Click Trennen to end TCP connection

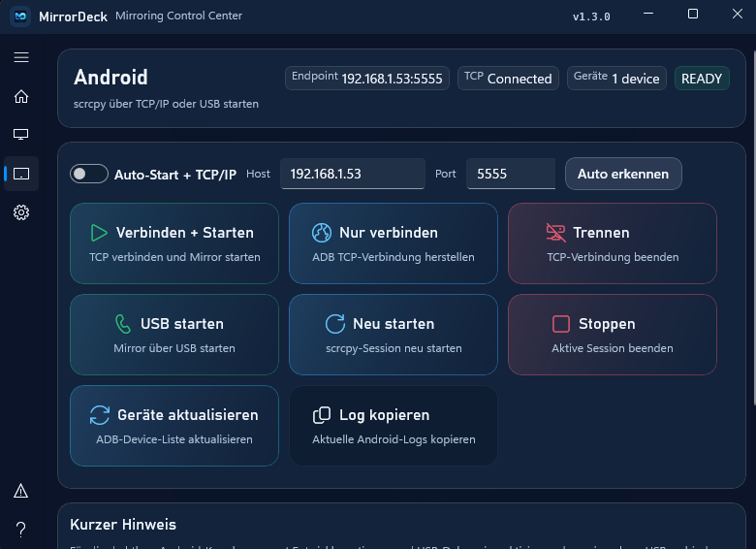612,243
